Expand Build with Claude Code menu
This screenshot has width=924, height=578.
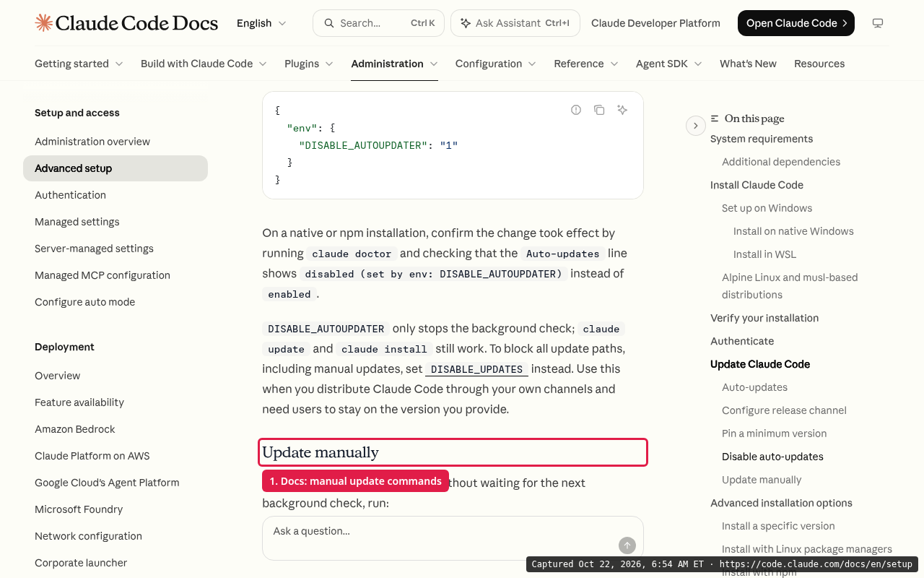tap(204, 64)
